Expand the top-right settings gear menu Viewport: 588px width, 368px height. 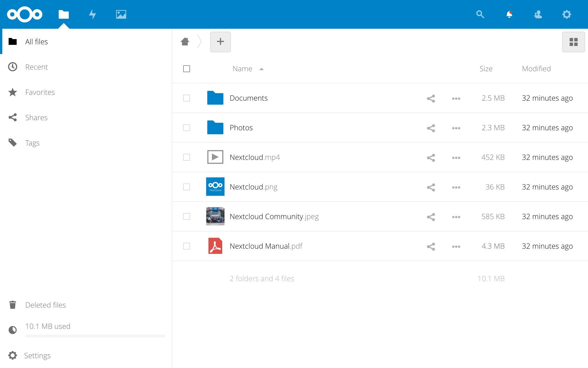point(566,14)
